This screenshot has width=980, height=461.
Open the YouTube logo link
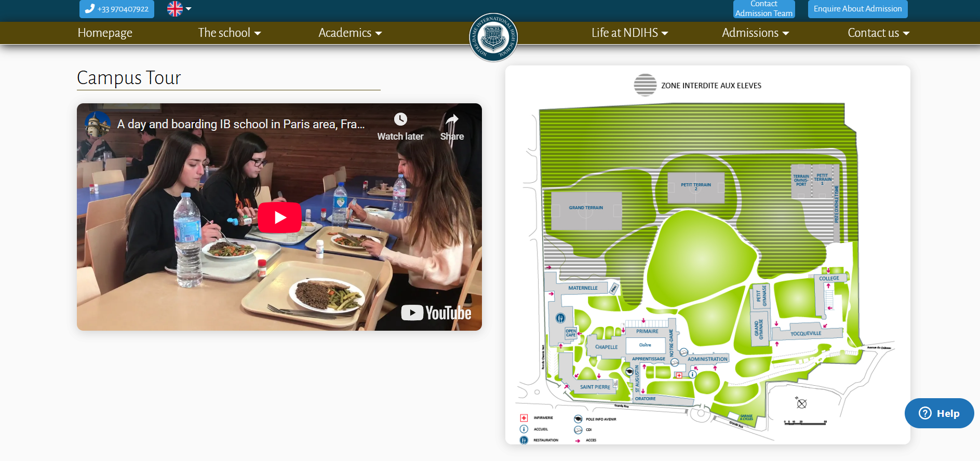click(x=436, y=313)
